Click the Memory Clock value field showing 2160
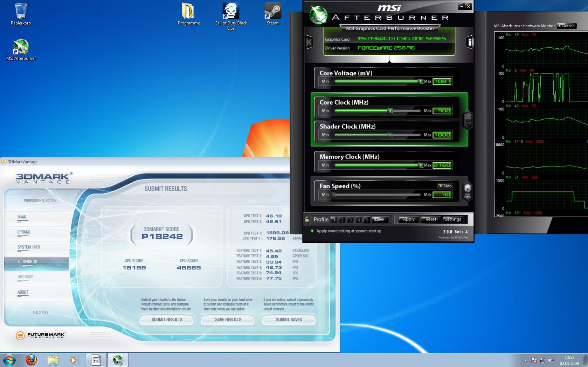This screenshot has width=588, height=367. (x=442, y=165)
